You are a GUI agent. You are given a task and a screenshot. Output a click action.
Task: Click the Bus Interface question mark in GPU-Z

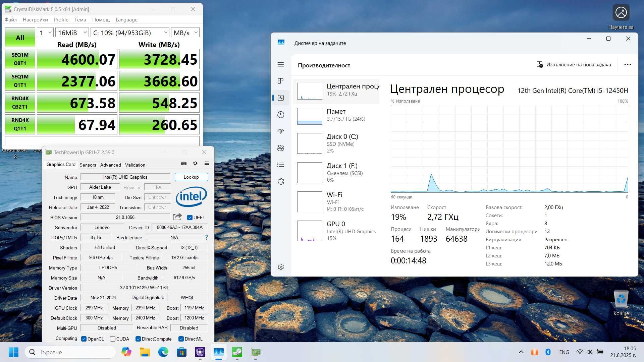(207, 237)
